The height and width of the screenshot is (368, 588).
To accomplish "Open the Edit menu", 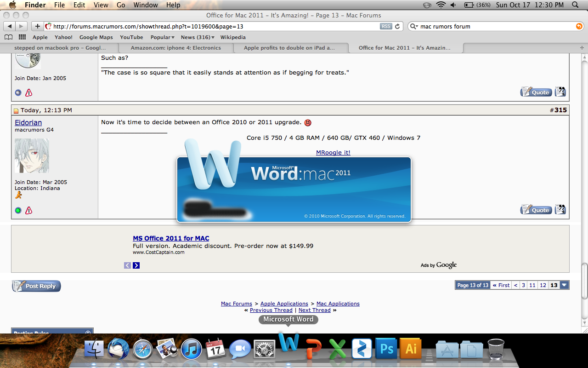I will (79, 5).
